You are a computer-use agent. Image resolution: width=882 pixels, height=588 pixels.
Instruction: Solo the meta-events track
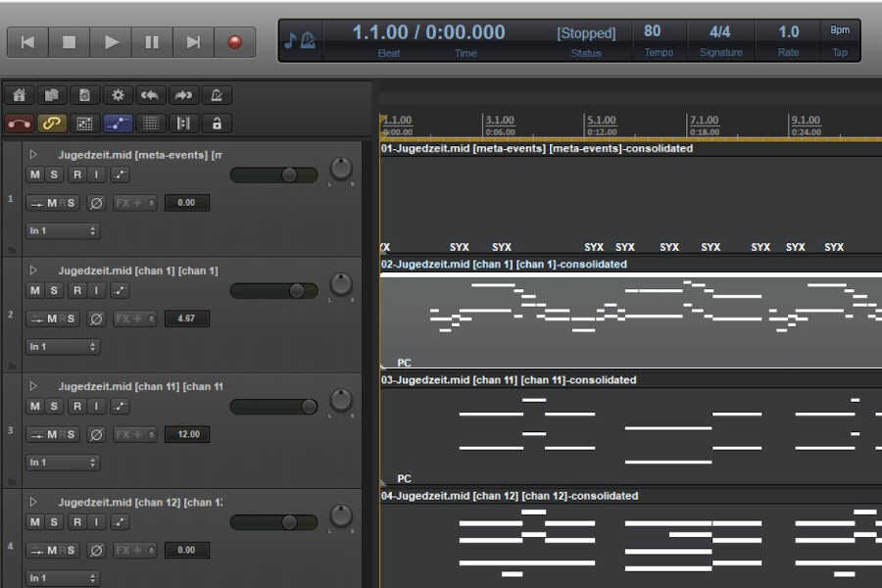(54, 174)
